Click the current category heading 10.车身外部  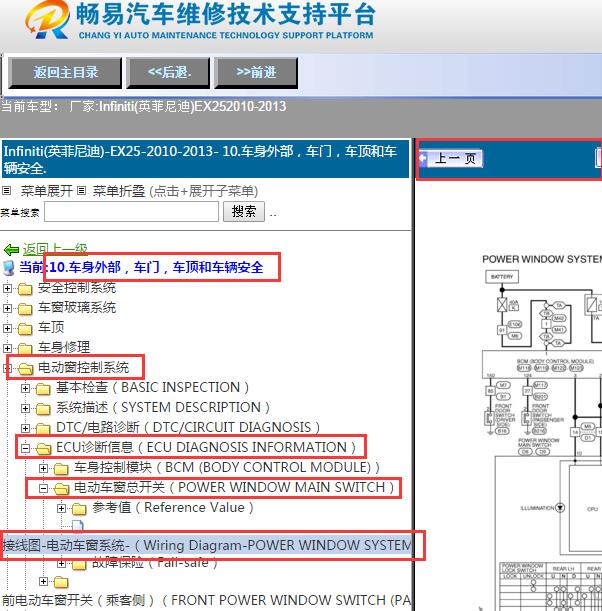pos(156,268)
